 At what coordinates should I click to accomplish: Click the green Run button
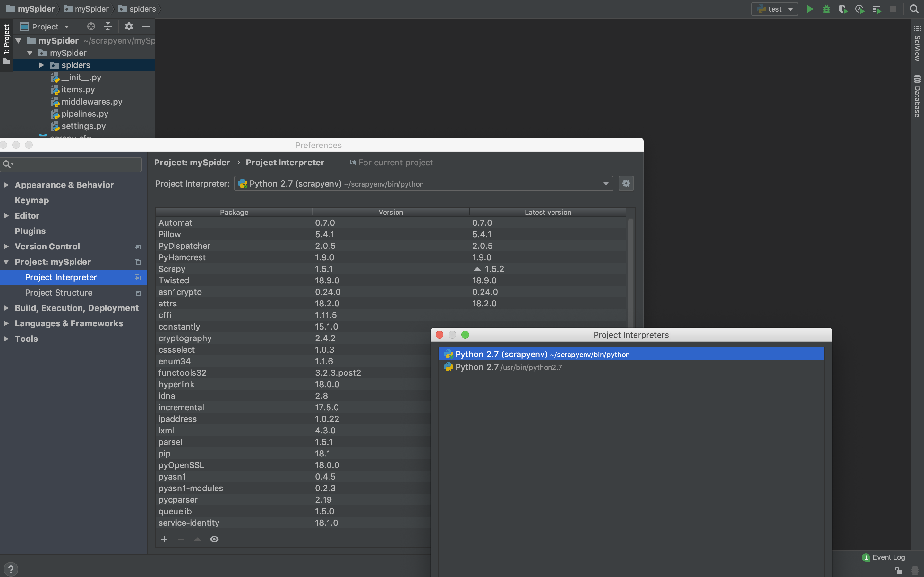[x=809, y=9]
